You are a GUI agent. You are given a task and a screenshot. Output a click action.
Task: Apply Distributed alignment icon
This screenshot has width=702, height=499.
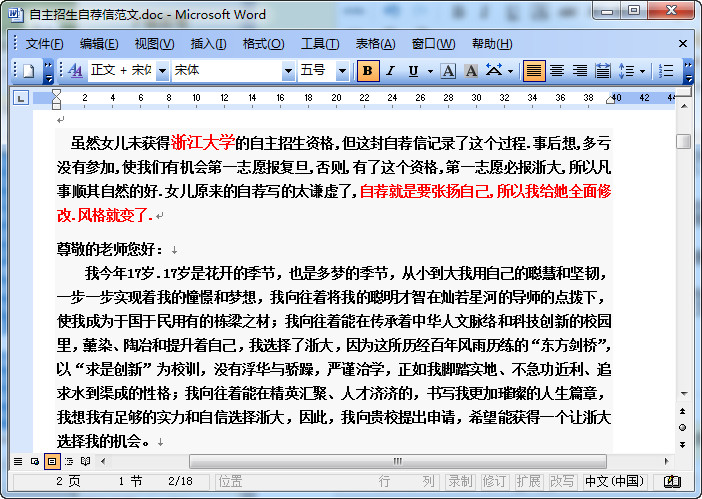coord(603,71)
